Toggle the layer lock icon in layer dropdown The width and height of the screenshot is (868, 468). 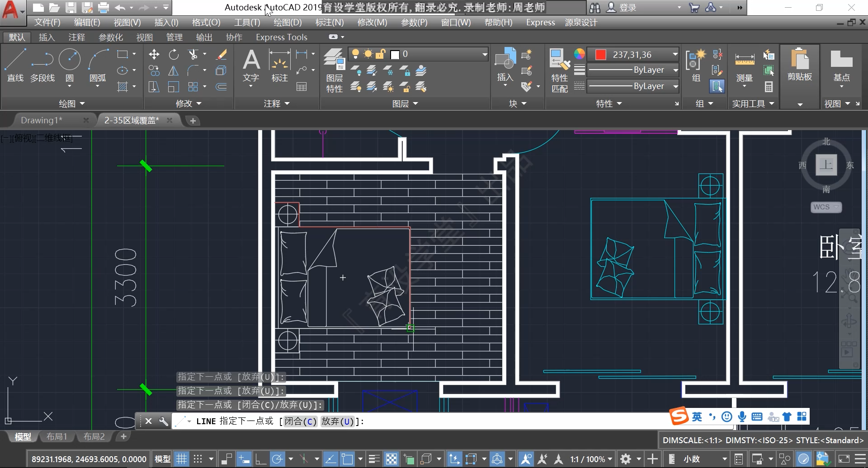click(380, 54)
